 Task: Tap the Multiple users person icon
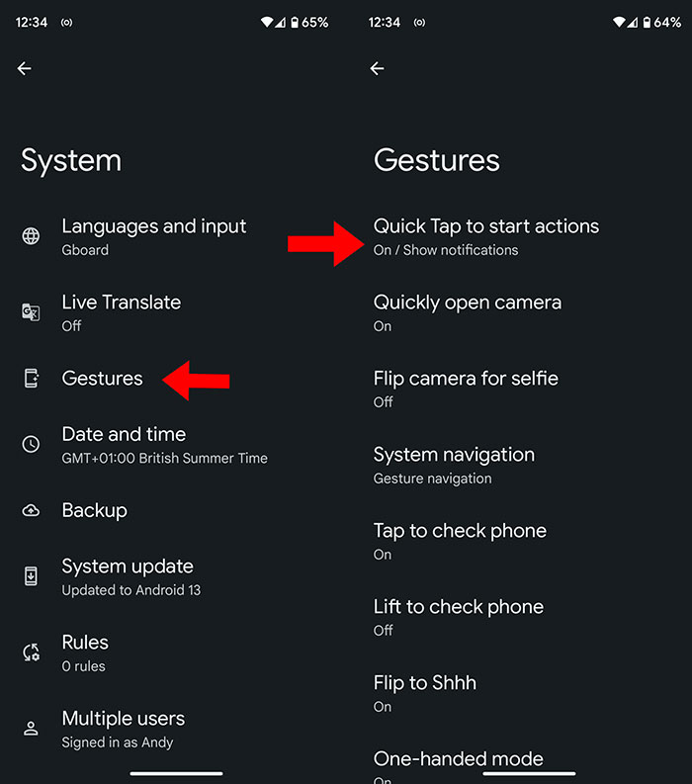click(31, 729)
